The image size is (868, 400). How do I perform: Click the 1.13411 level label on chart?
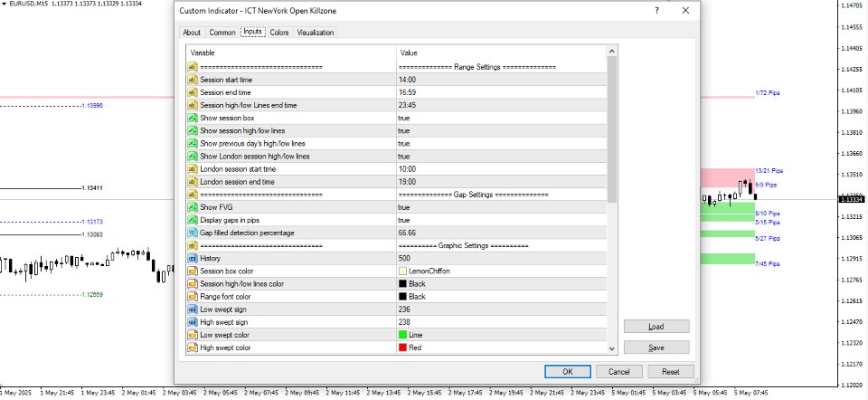(92, 188)
